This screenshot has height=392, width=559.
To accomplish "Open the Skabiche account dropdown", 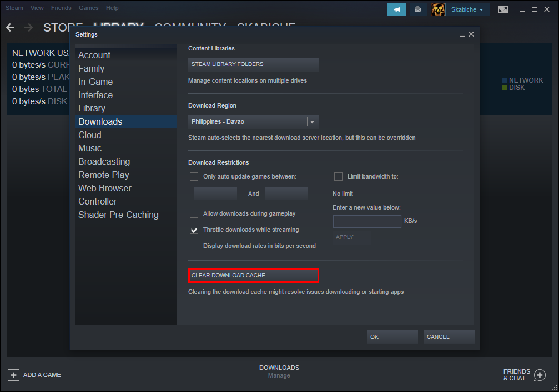I will tap(467, 9).
